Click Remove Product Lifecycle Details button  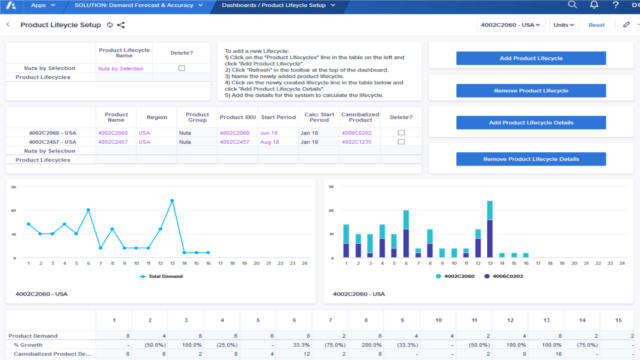coord(531,159)
